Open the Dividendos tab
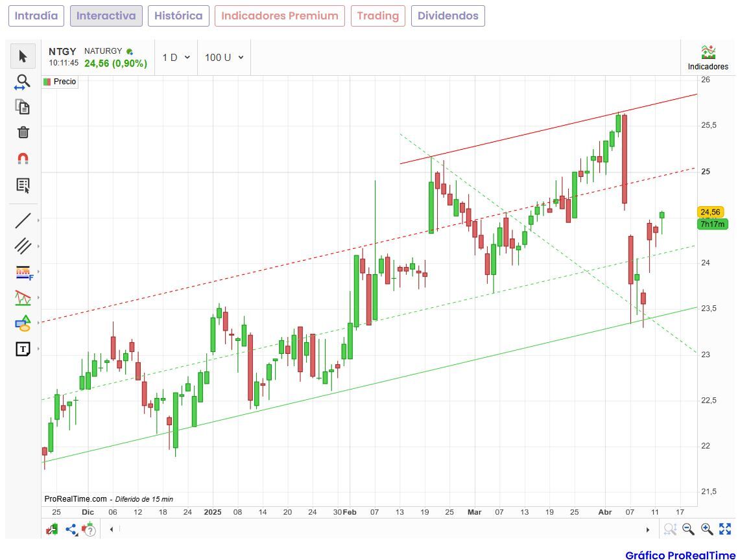This screenshot has width=740, height=560. (x=448, y=16)
